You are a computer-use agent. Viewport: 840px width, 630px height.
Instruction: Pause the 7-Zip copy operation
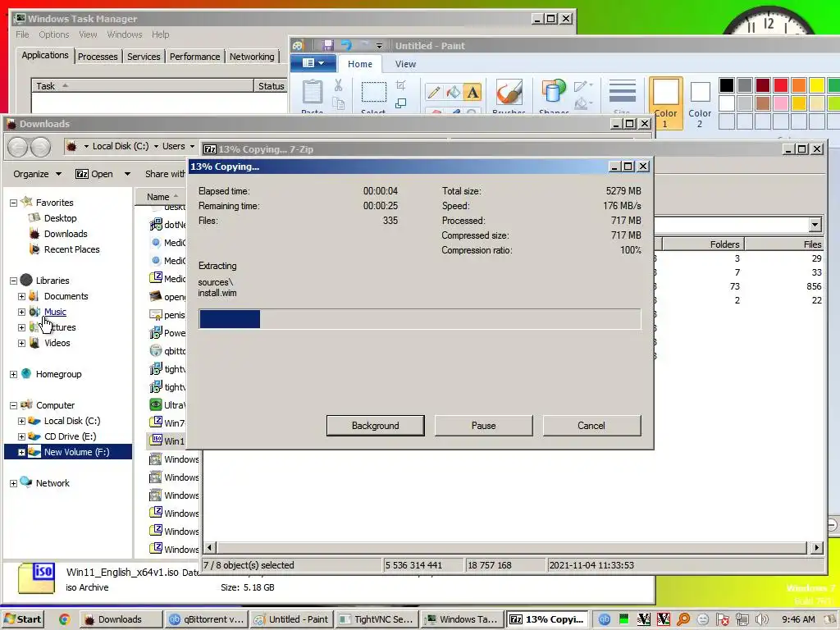point(484,426)
